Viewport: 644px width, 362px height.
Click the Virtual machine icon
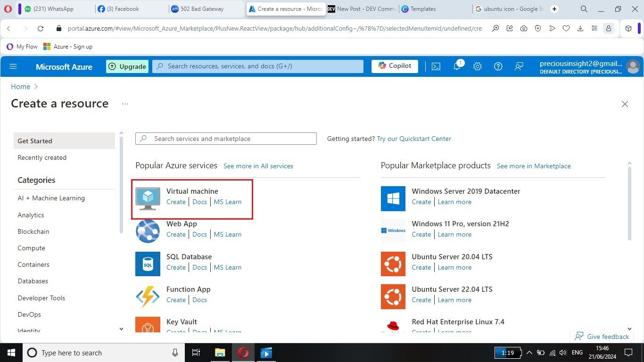tap(148, 198)
